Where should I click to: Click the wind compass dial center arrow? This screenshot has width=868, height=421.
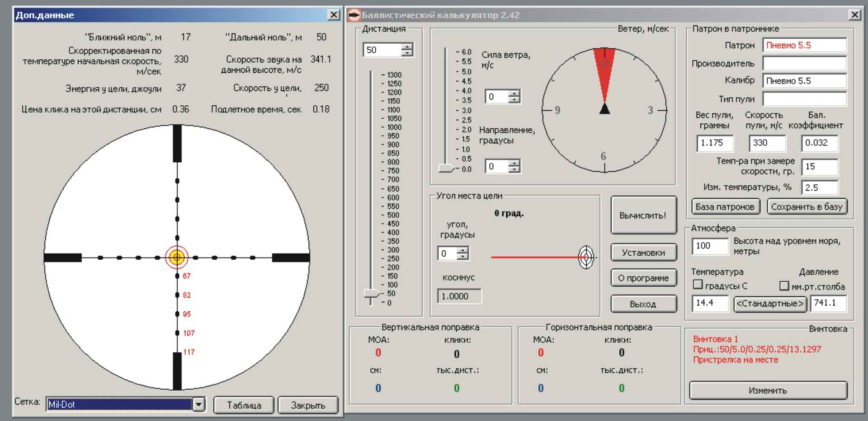coord(604,109)
